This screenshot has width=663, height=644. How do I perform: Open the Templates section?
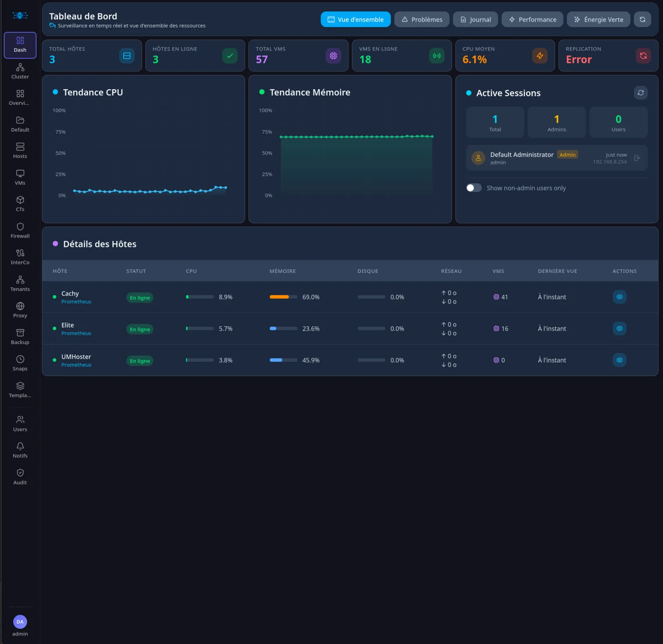click(x=20, y=390)
